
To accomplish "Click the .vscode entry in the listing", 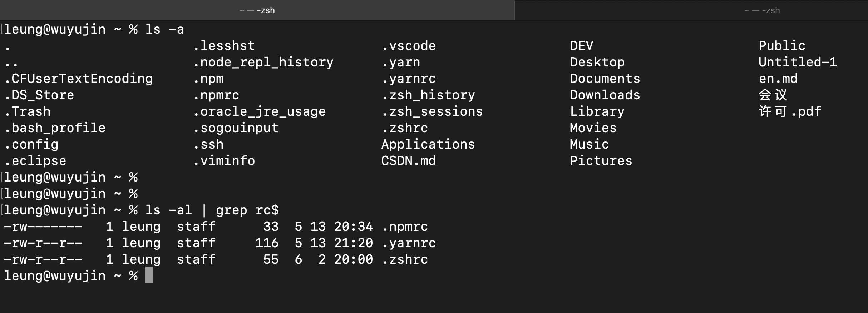I will (409, 45).
